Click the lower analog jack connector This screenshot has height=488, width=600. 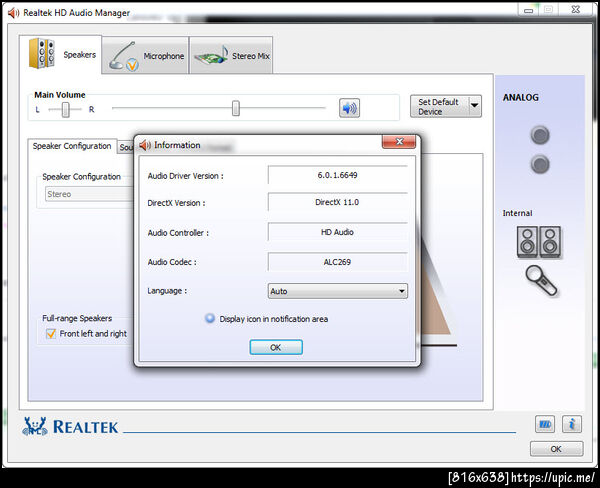(540, 164)
